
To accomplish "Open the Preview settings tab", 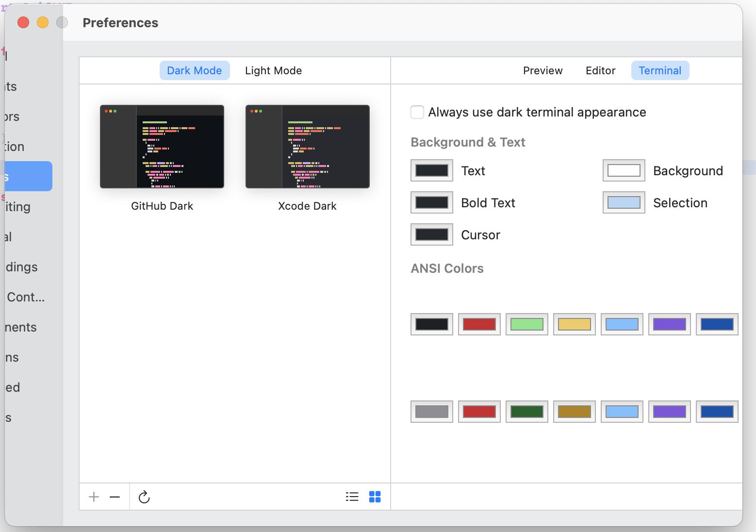I will [542, 70].
